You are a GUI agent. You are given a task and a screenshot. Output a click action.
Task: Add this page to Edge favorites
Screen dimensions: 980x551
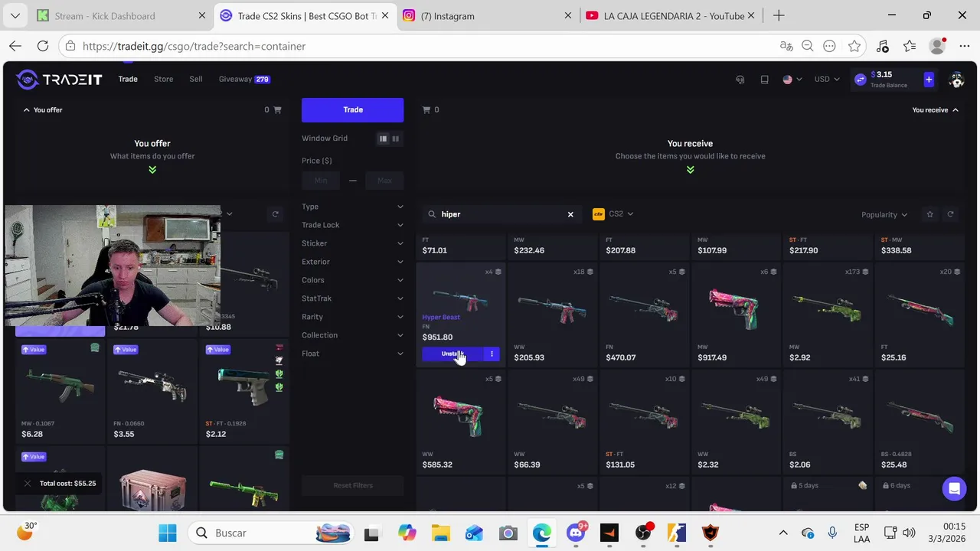(854, 46)
